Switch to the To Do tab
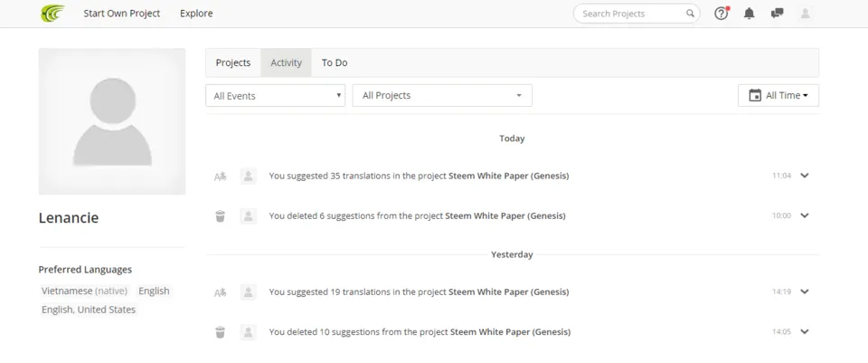Viewport: 868px width, 363px height. pyautogui.click(x=335, y=62)
